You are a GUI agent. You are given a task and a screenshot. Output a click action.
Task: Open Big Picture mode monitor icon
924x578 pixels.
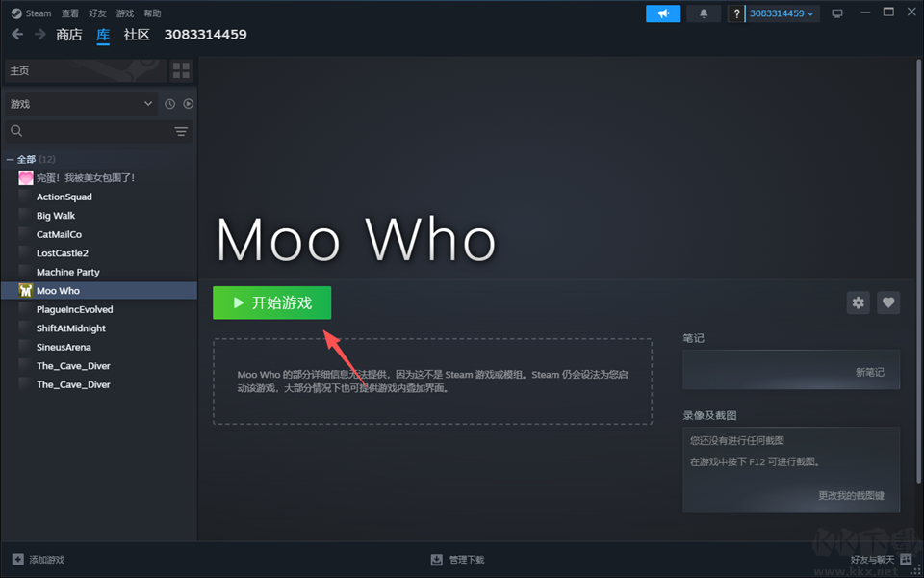pos(836,13)
